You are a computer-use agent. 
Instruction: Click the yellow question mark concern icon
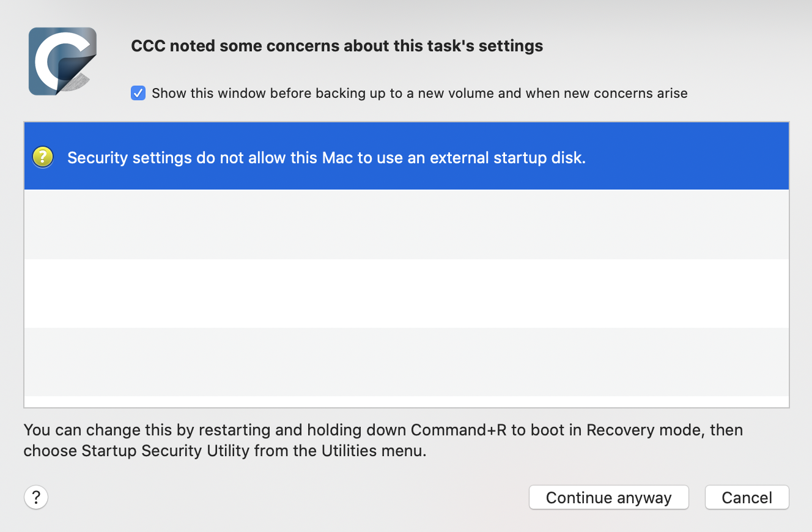click(43, 157)
